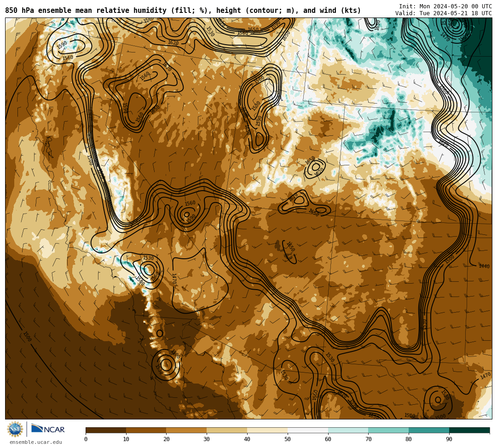The height and width of the screenshot is (448, 497).
Task: Click the 10-20% brown colorbar segment
Action: tap(146, 430)
